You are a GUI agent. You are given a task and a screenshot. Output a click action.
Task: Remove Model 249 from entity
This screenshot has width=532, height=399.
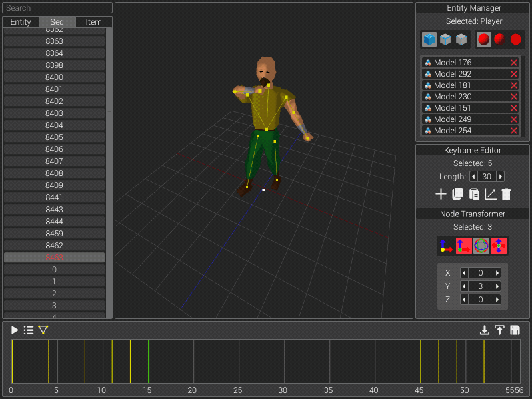pos(514,119)
